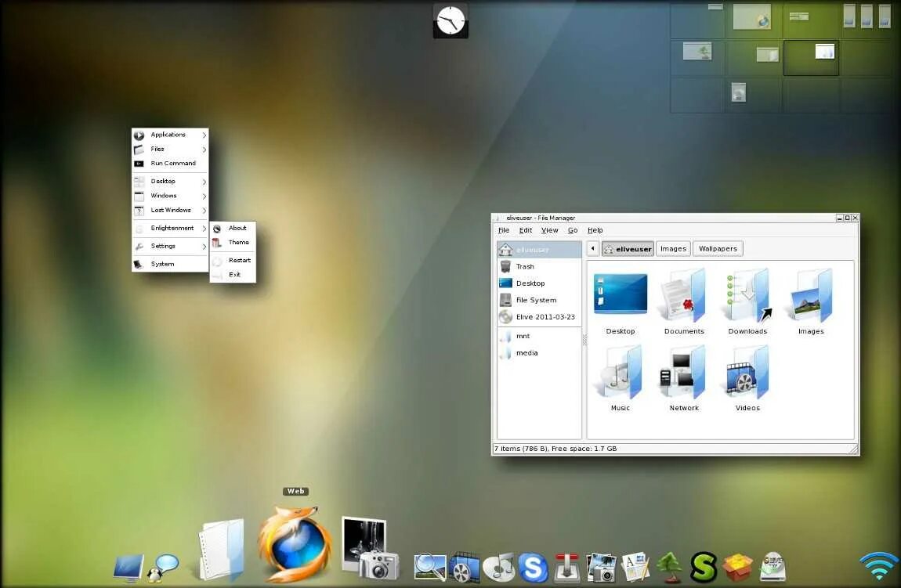Expand the Lost Windows submenu
The height and width of the screenshot is (588, 901).
tap(170, 210)
